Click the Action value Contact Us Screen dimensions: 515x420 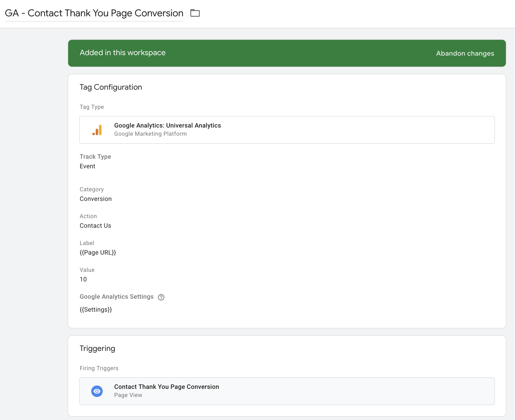pos(96,226)
